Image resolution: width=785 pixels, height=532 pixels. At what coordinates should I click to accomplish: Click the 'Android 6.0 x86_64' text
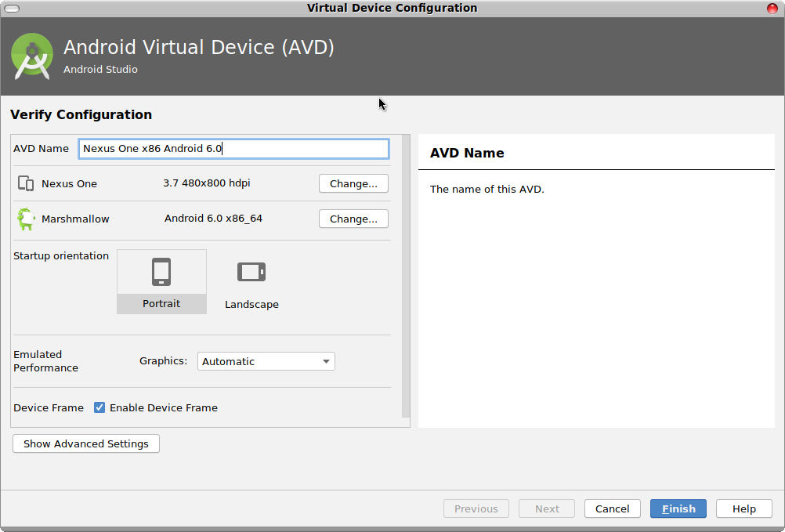tap(213, 218)
